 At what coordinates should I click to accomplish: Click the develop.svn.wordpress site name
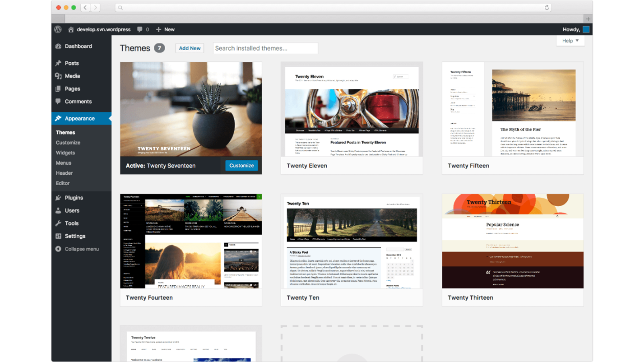tap(104, 30)
